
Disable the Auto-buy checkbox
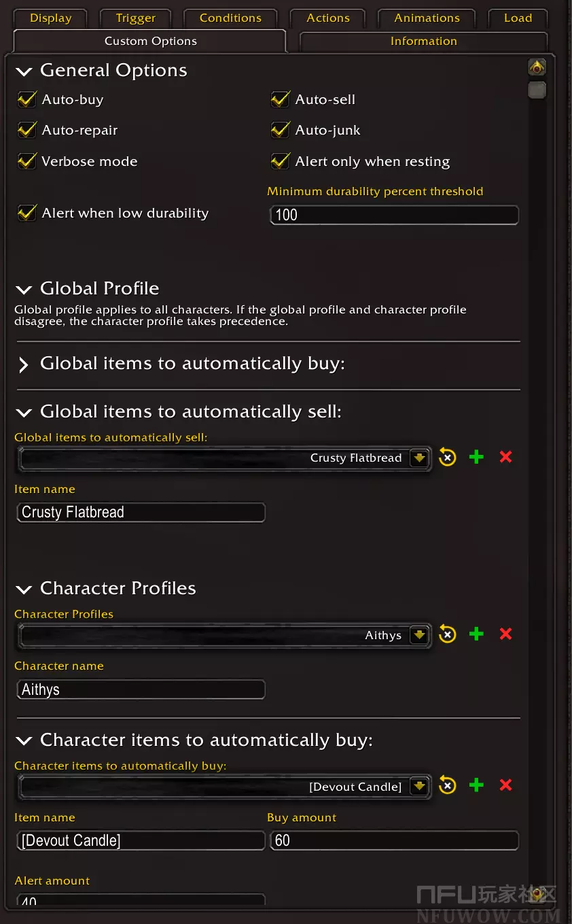pos(26,100)
